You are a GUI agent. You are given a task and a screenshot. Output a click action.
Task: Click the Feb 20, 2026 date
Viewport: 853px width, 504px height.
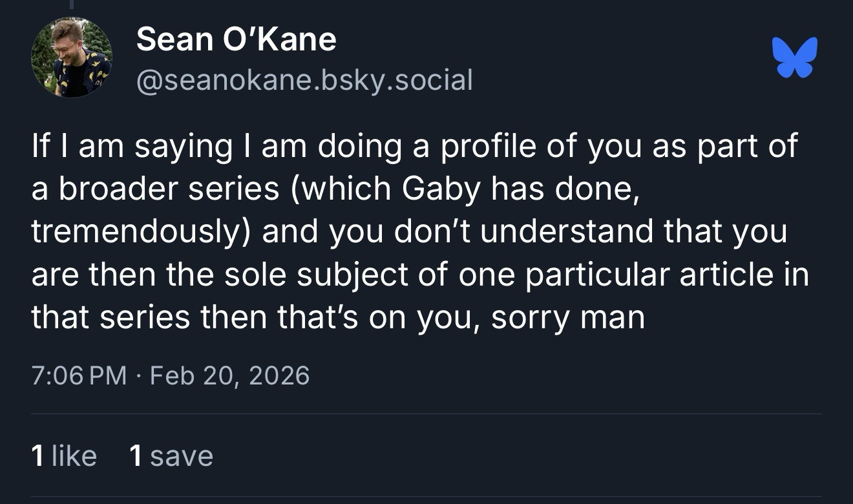coord(229,375)
